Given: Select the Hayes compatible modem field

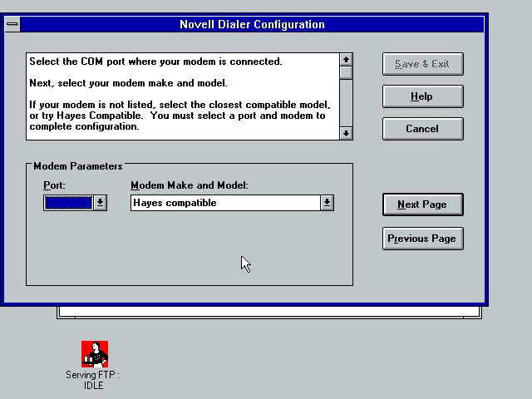Looking at the screenshot, I should tap(225, 203).
